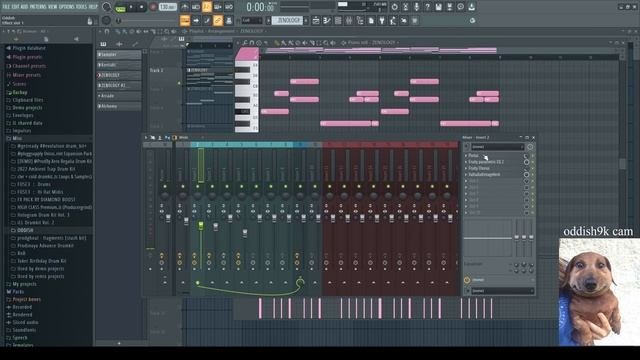Toggle the metronome icon
Image resolution: width=640 pixels, height=360 pixels.
point(184,7)
